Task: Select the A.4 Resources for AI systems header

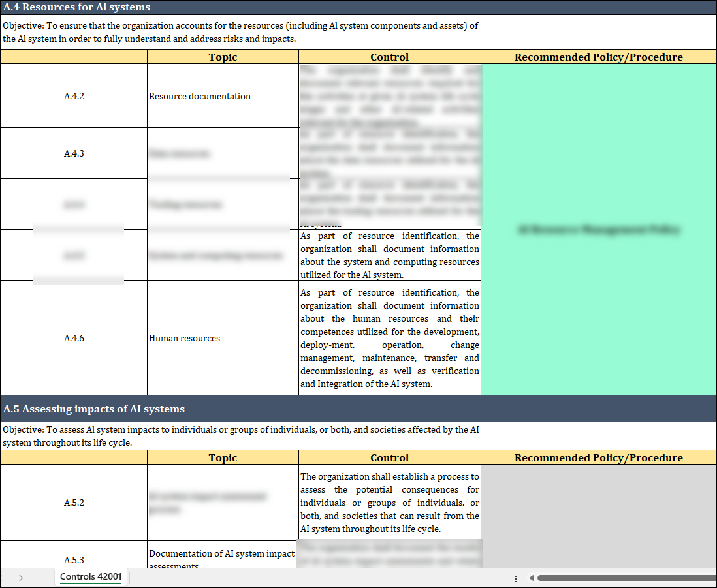Action: point(76,7)
